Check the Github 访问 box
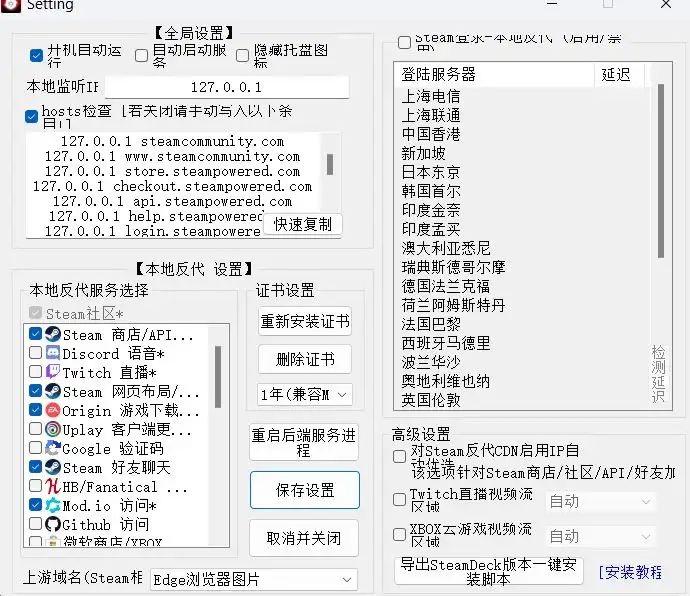 click(36, 523)
